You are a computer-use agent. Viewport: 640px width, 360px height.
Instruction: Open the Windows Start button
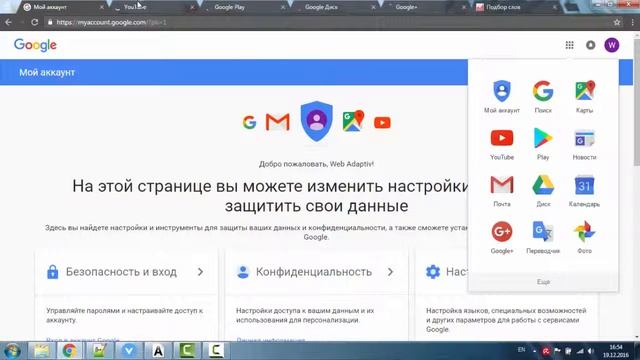pyautogui.click(x=12, y=351)
